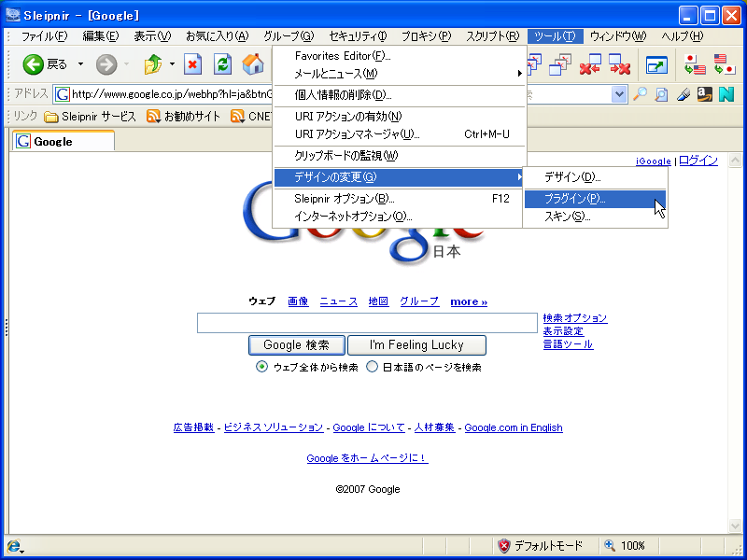Viewport: 747px width, 560px height.
Task: Click the 100% zoom magnifier in status bar
Action: pos(610,545)
